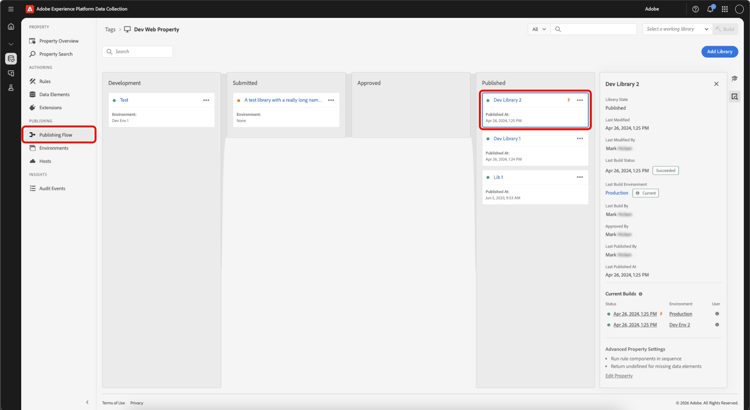Click Production in Current Builds environment column

point(681,314)
